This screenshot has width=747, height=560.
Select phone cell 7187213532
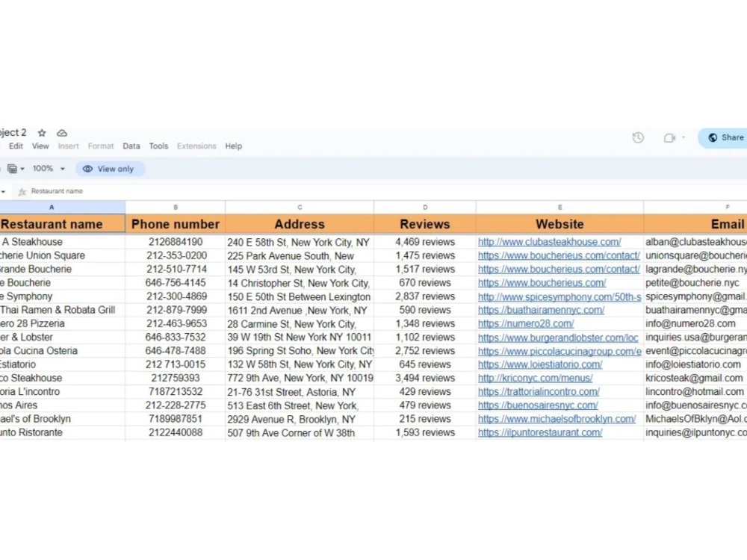(x=176, y=392)
